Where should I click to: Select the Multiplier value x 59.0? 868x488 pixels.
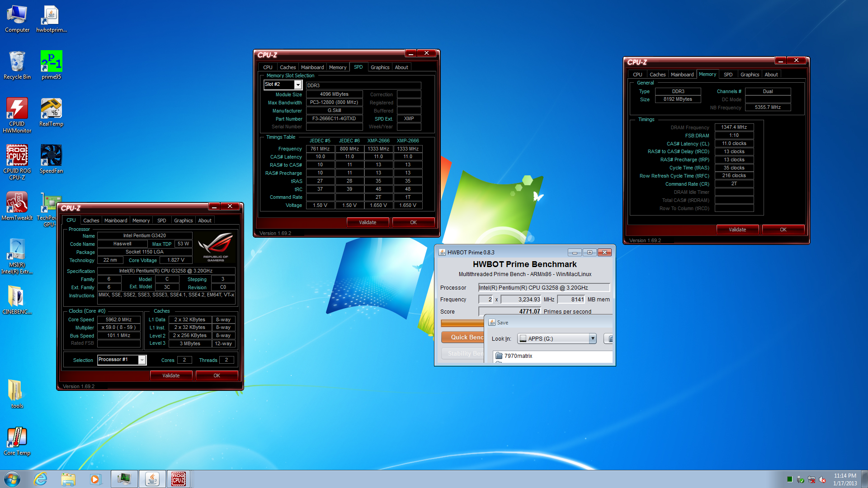(x=118, y=328)
